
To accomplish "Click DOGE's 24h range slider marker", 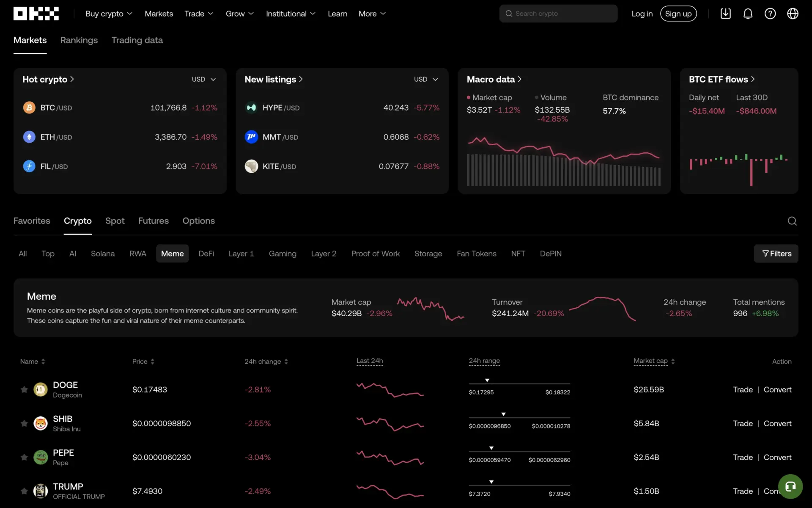I will [487, 380].
